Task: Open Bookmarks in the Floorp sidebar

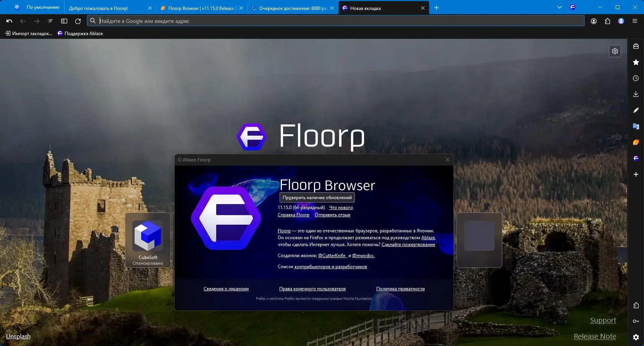Action: click(636, 62)
